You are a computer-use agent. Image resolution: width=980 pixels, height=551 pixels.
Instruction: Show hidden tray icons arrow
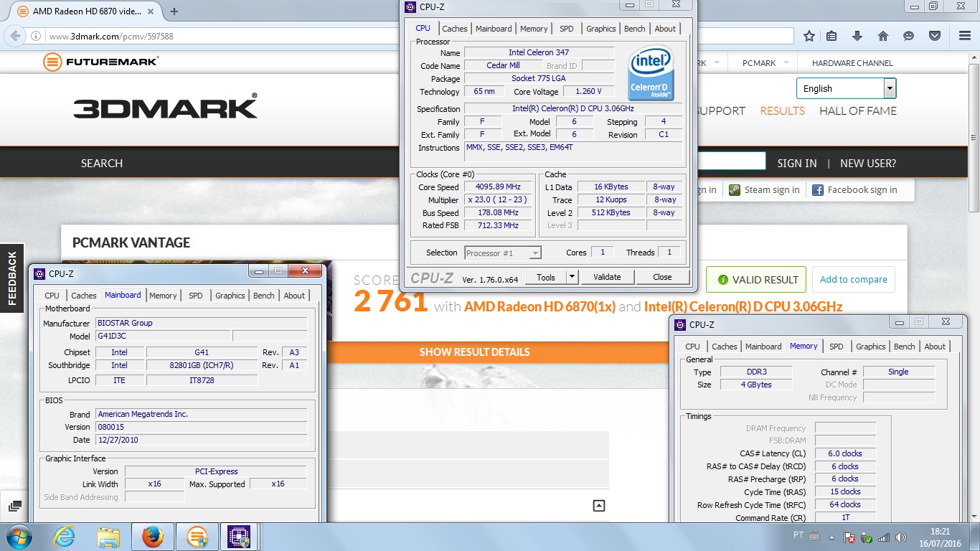pos(832,537)
